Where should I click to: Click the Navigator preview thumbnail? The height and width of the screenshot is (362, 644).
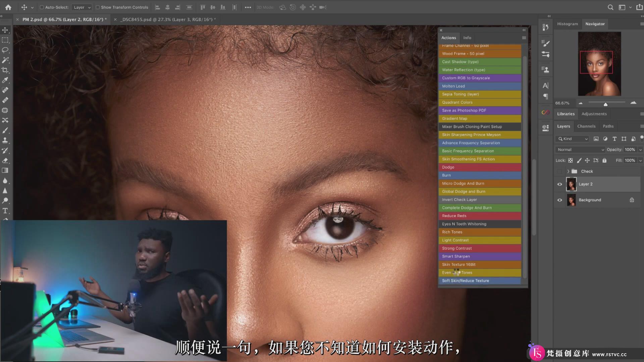[599, 64]
